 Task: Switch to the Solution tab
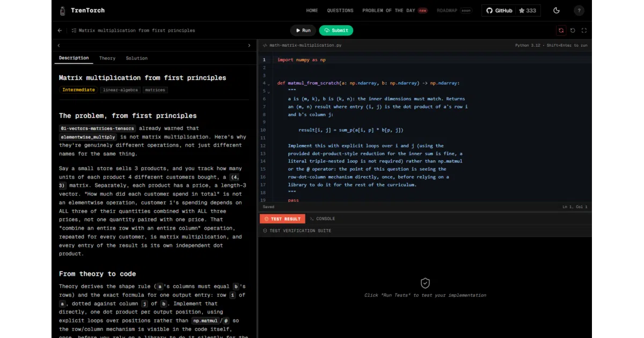click(x=137, y=58)
